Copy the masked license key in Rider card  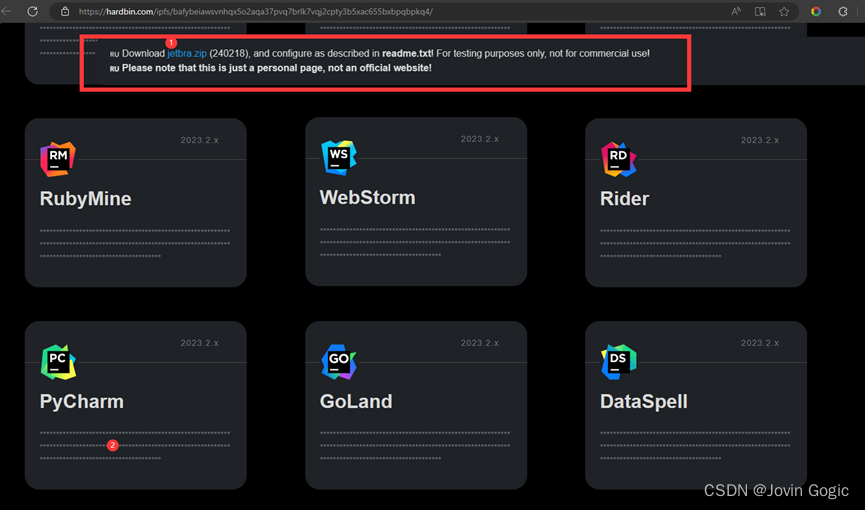tap(695, 243)
